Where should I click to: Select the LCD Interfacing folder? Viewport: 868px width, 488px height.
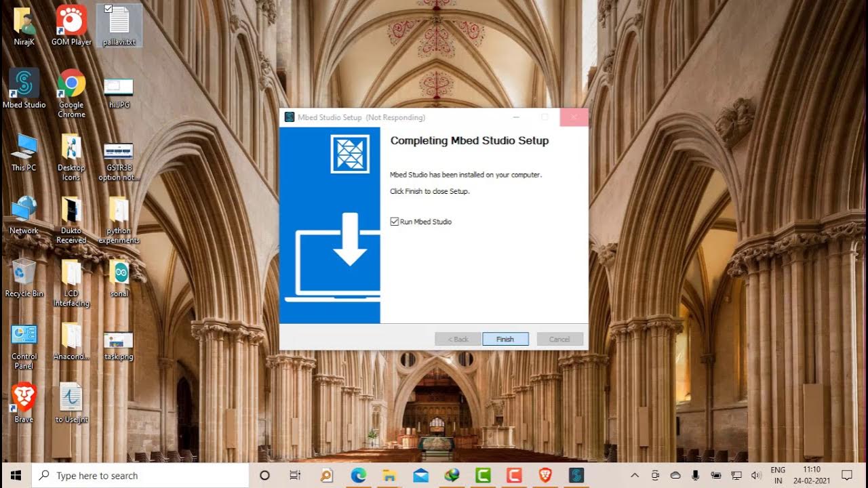point(71,283)
